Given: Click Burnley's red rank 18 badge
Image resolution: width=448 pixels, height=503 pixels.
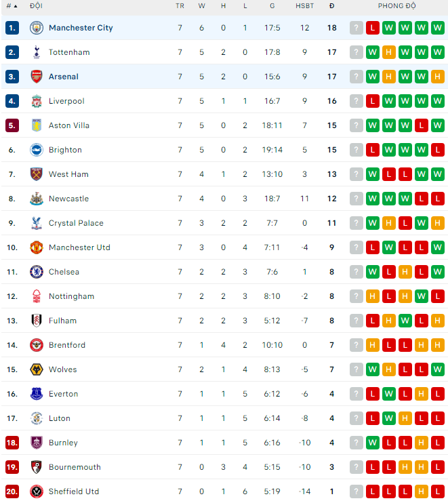Looking at the screenshot, I should coord(12,443).
